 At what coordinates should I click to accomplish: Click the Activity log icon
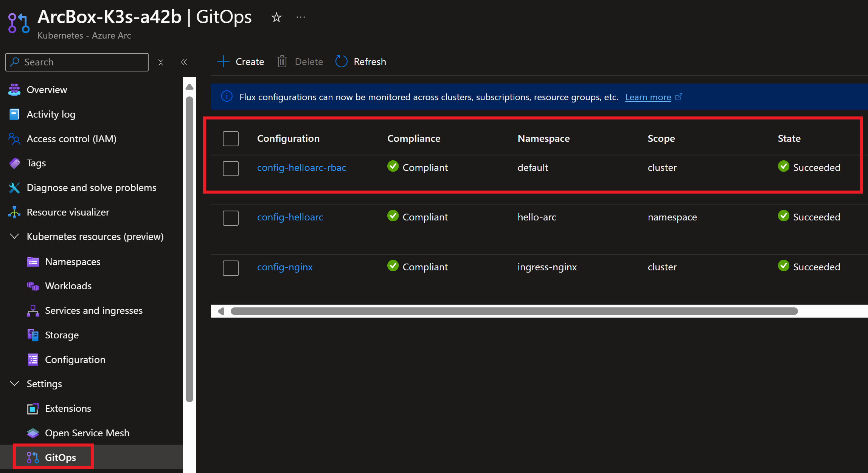pos(14,114)
